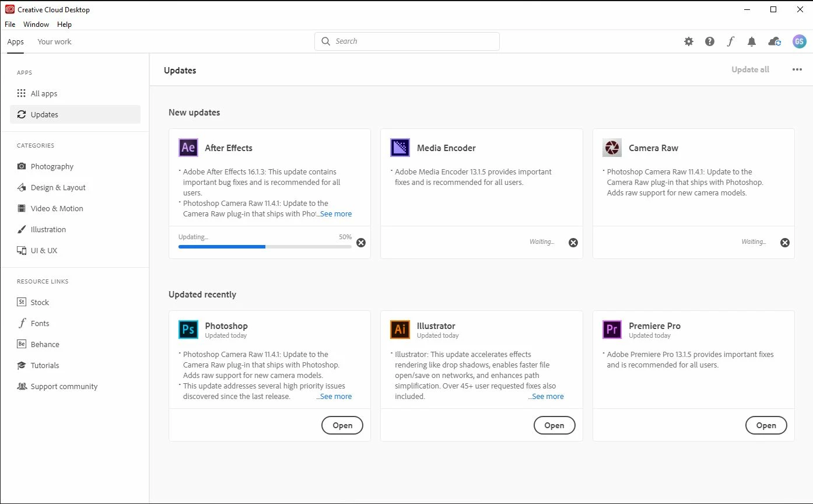Open the Photography category

(75, 166)
